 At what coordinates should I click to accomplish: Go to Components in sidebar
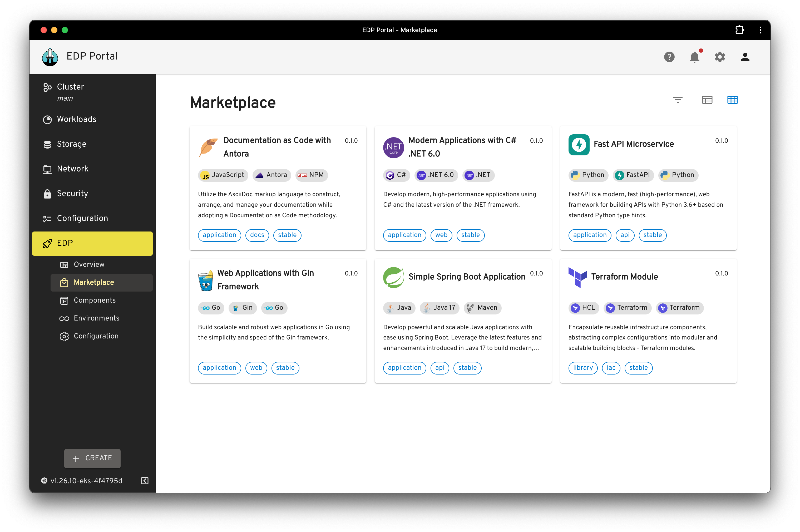click(x=95, y=300)
